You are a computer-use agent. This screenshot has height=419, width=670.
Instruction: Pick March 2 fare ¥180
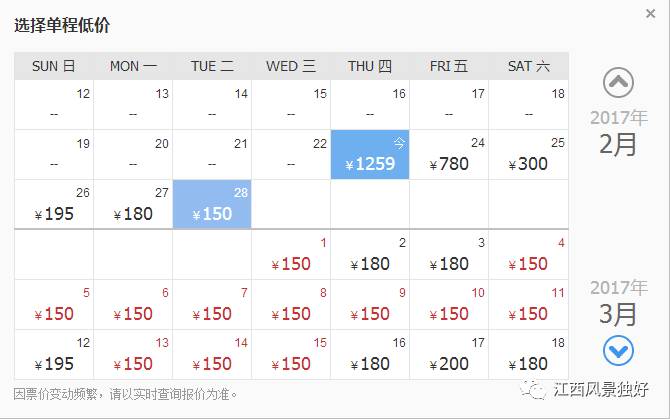click(369, 255)
